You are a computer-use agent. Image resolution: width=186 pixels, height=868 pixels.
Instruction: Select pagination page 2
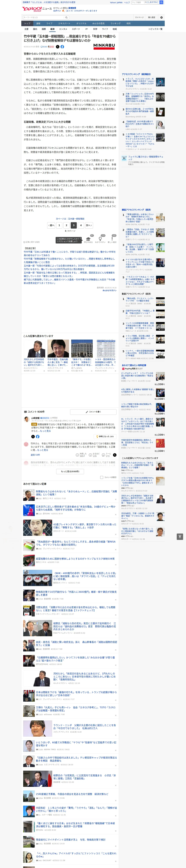point(66,225)
